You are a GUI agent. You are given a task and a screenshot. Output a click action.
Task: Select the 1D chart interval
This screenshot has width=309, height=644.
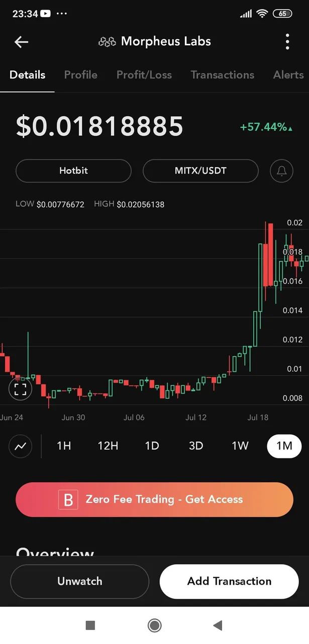[x=152, y=446]
